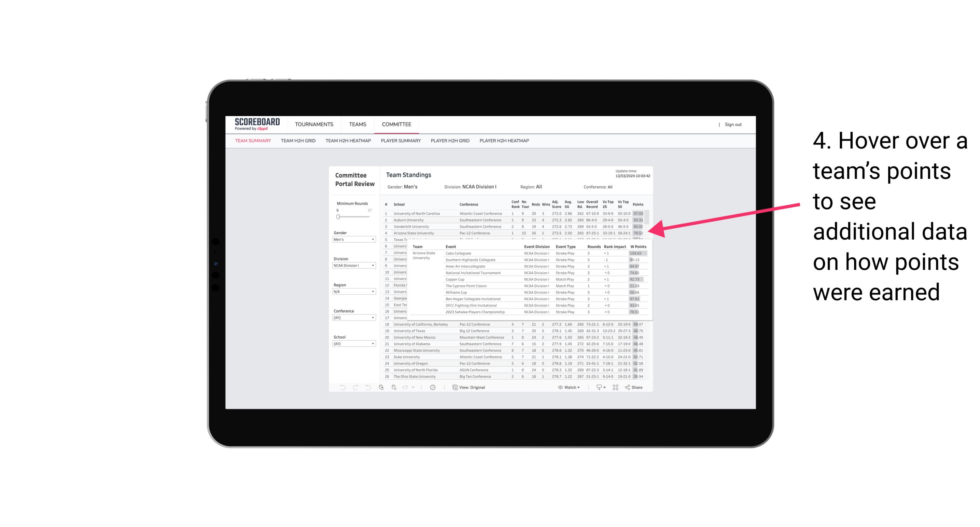Viewport: 980px width, 527px height.
Task: Click the Watch icon to monitor standings
Action: [x=569, y=387]
